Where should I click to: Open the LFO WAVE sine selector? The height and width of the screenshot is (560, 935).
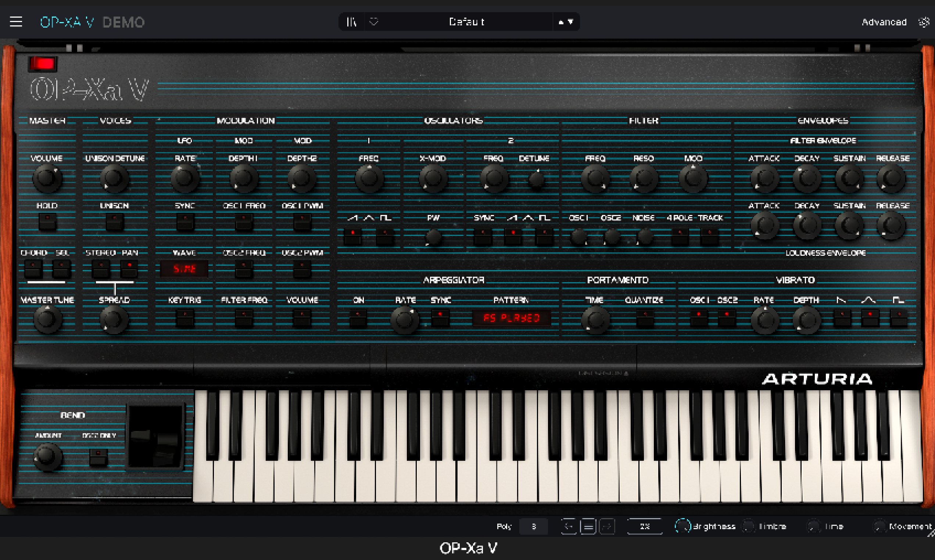pyautogui.click(x=184, y=269)
